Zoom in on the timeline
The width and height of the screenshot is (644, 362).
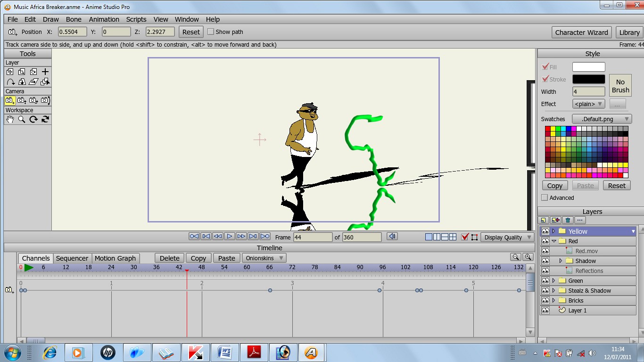pos(528,257)
